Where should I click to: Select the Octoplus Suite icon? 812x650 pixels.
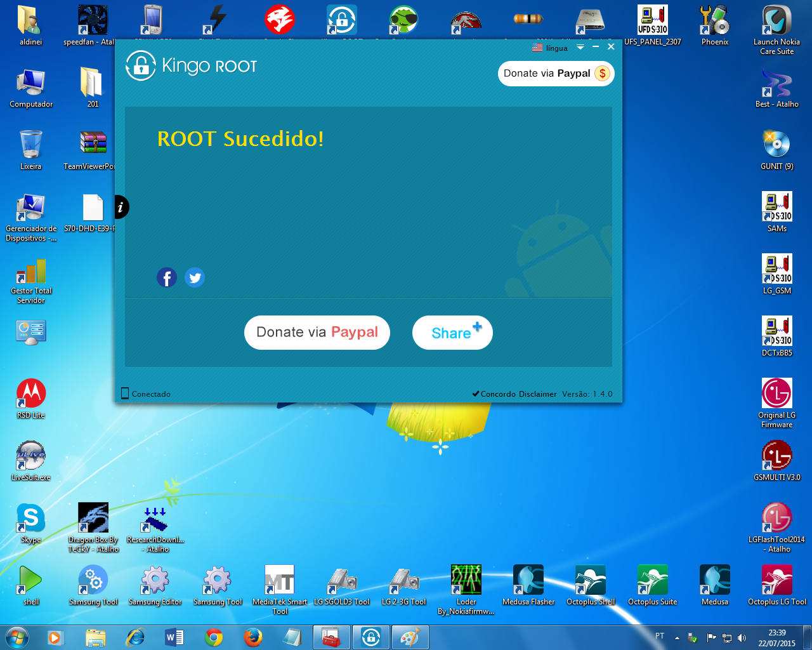click(653, 585)
